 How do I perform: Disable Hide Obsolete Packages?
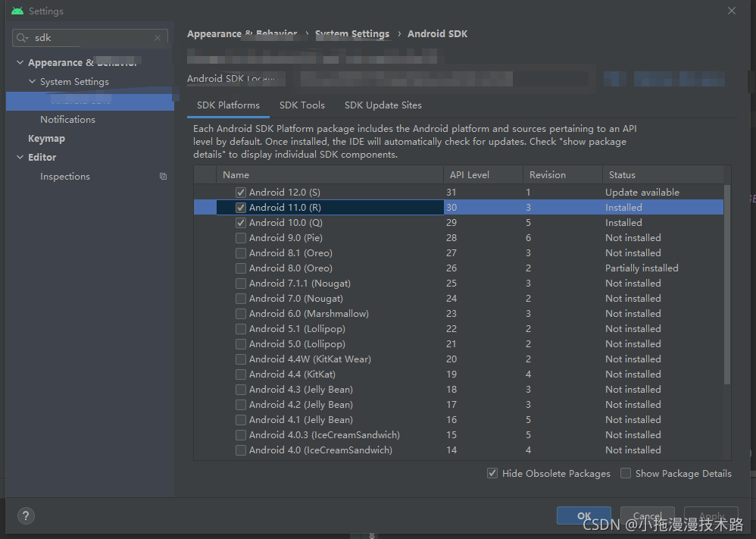(x=493, y=473)
